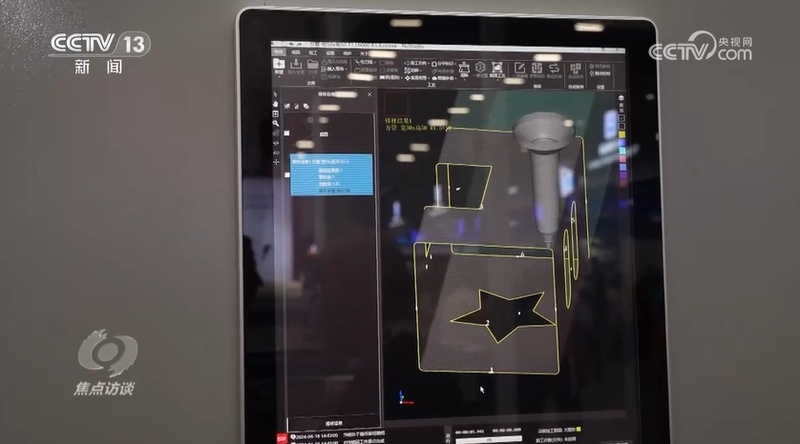Open the first tab in the ribbon menu bar
The width and height of the screenshot is (800, 444).
click(282, 51)
